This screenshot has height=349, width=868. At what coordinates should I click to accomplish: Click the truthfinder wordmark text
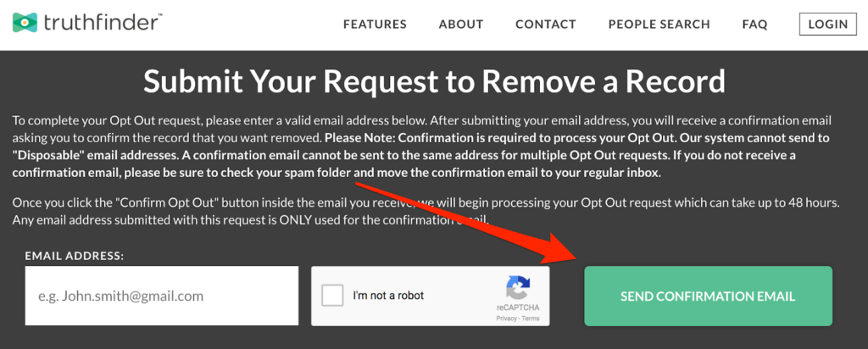click(x=103, y=23)
